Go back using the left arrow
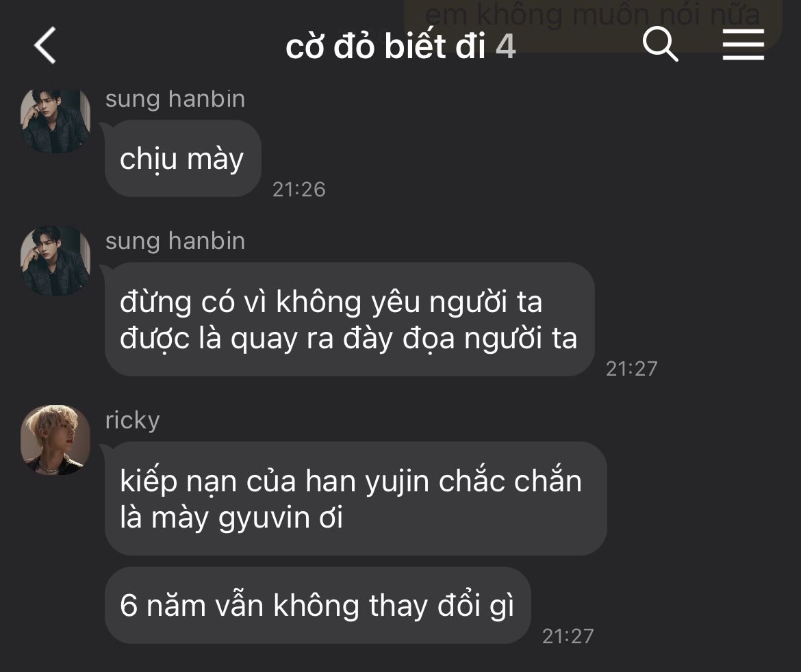 coord(45,45)
